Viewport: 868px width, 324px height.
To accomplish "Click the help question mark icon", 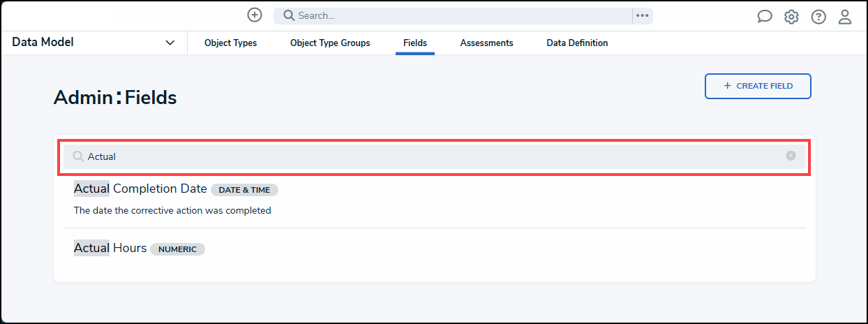I will coord(818,17).
